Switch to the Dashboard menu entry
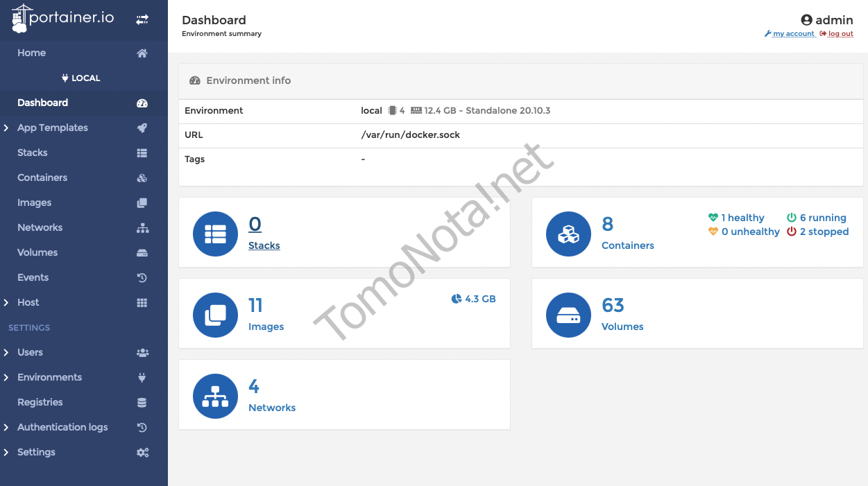This screenshot has width=868, height=486. [42, 103]
